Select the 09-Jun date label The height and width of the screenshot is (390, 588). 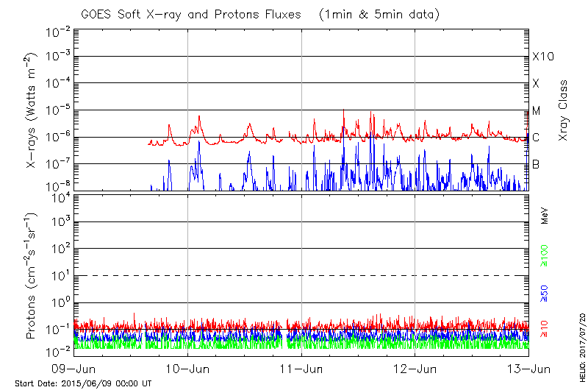(73, 369)
